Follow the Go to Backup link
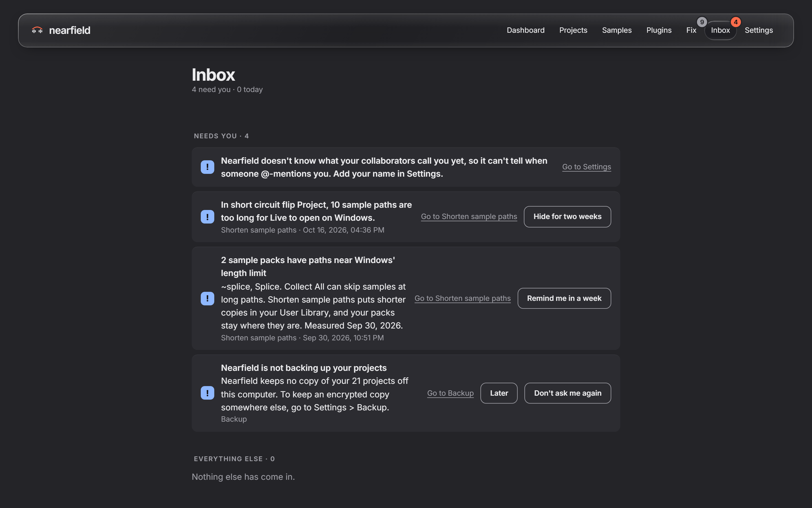 click(x=450, y=393)
